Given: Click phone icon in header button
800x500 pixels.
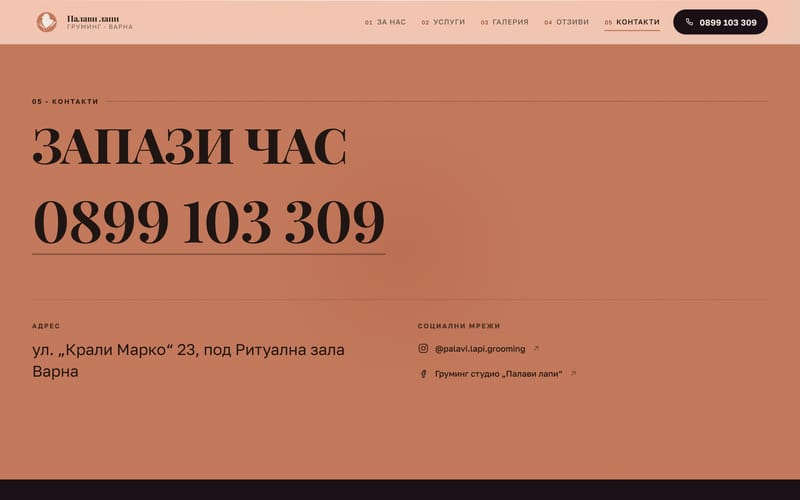Looking at the screenshot, I should [689, 22].
